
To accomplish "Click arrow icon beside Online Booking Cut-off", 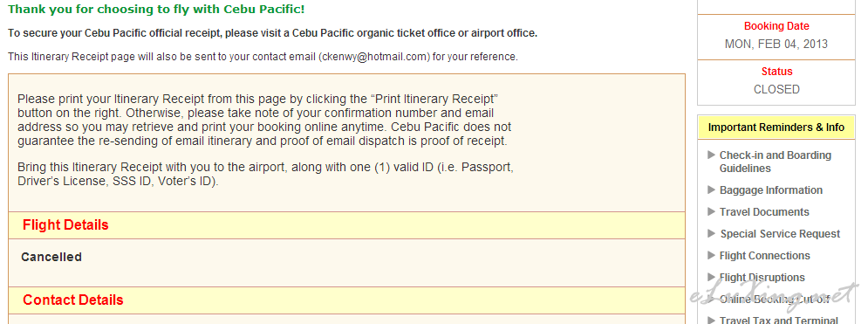I will pos(712,299).
